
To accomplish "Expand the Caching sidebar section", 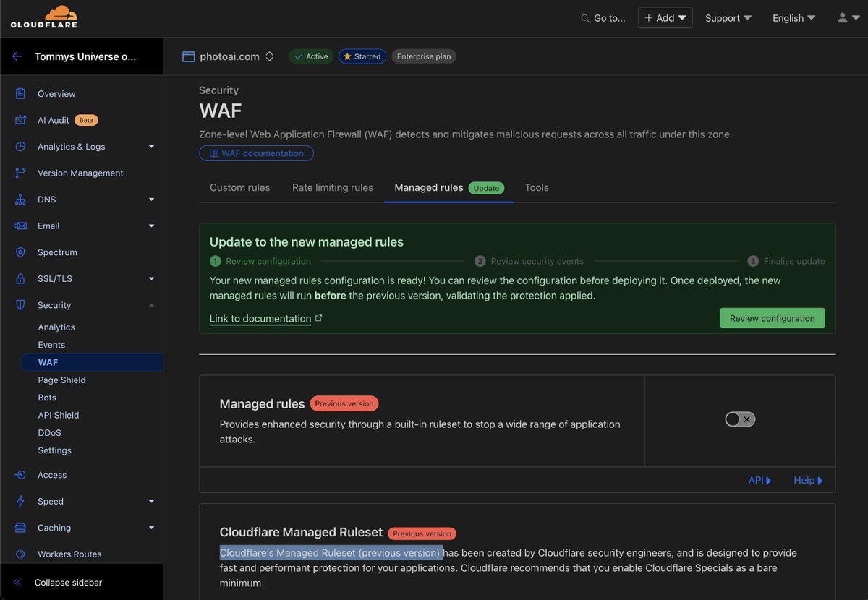I will pos(151,528).
